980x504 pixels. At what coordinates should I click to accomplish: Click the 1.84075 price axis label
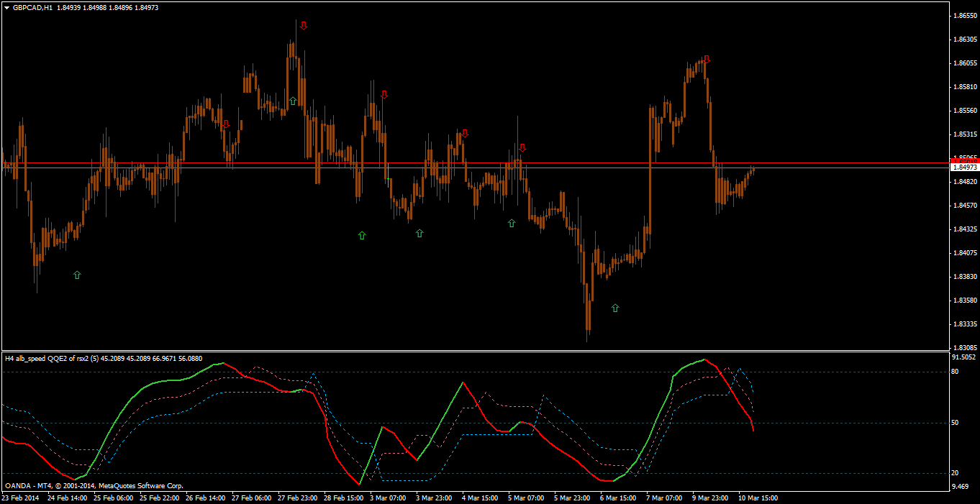pos(963,253)
